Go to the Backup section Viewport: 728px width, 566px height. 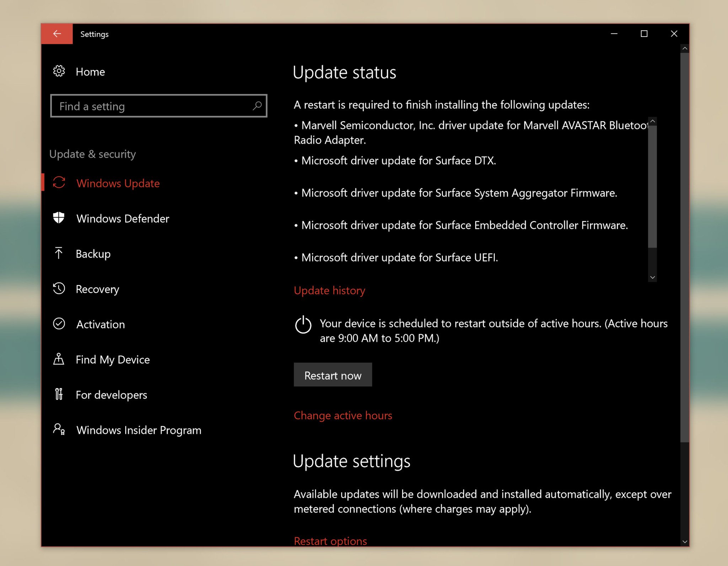coord(93,254)
